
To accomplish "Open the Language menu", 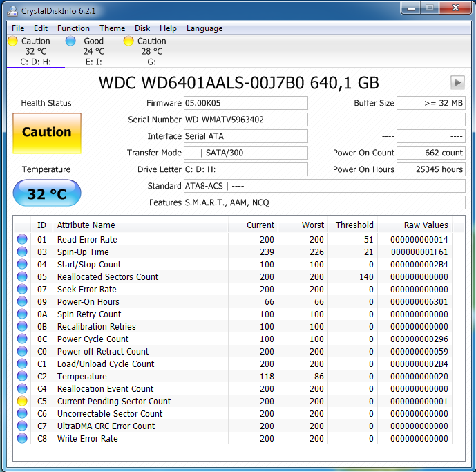I will tap(204, 28).
